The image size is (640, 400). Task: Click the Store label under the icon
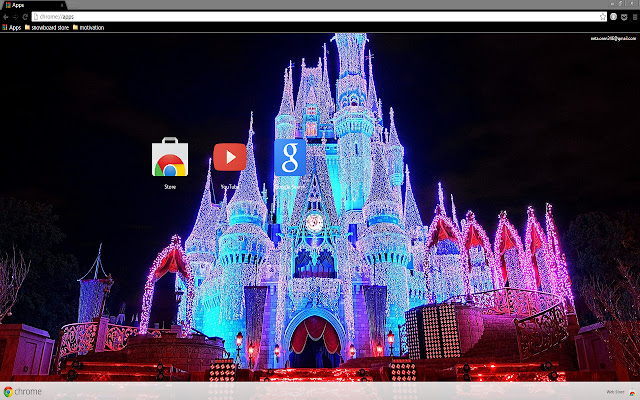pyautogui.click(x=170, y=187)
